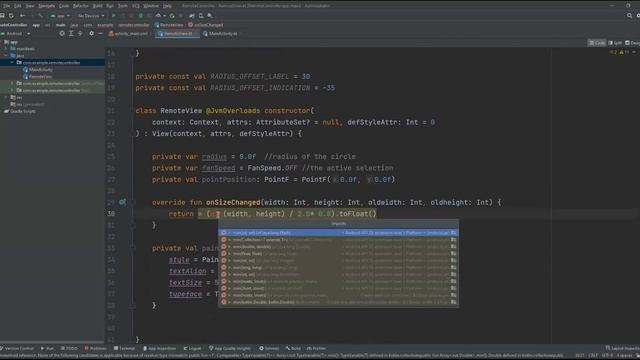Open the Refactor menu
This screenshot has width=640, height=360.
click(x=80, y=6)
